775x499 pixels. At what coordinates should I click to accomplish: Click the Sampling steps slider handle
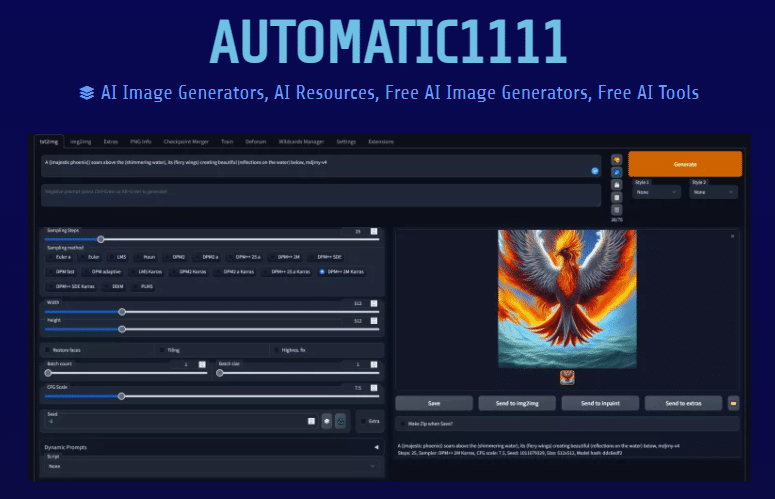tap(101, 239)
